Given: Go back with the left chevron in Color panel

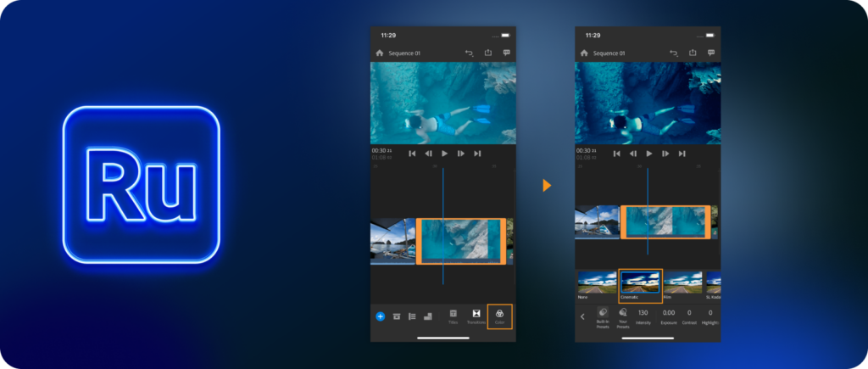Looking at the screenshot, I should point(582,317).
